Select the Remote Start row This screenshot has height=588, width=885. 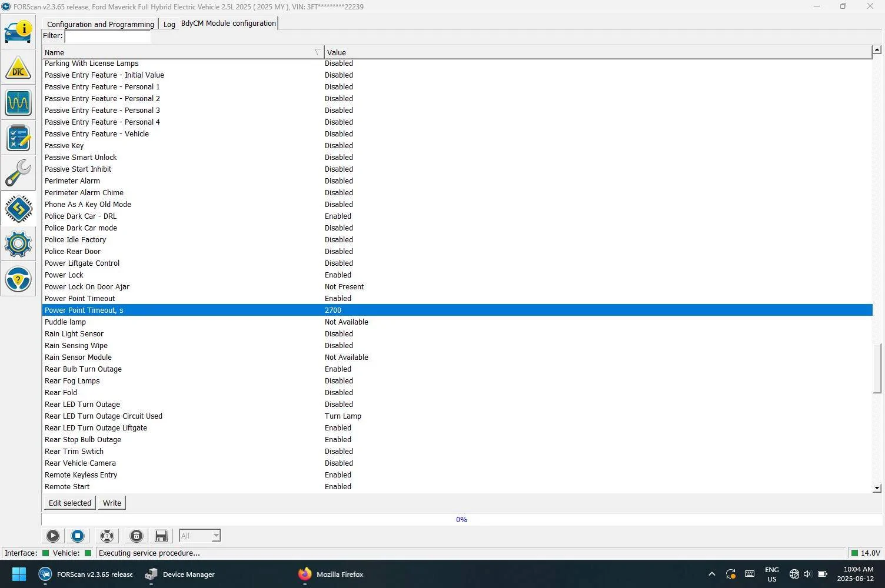(x=457, y=486)
